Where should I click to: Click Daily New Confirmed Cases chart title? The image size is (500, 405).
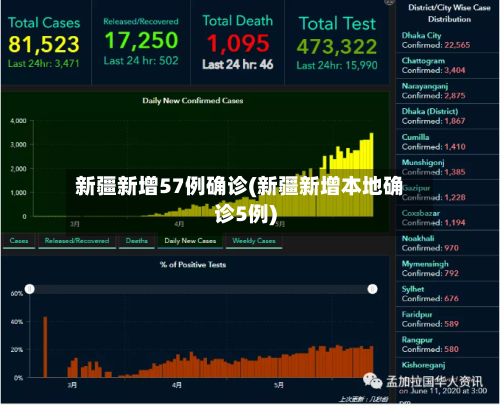(x=193, y=101)
